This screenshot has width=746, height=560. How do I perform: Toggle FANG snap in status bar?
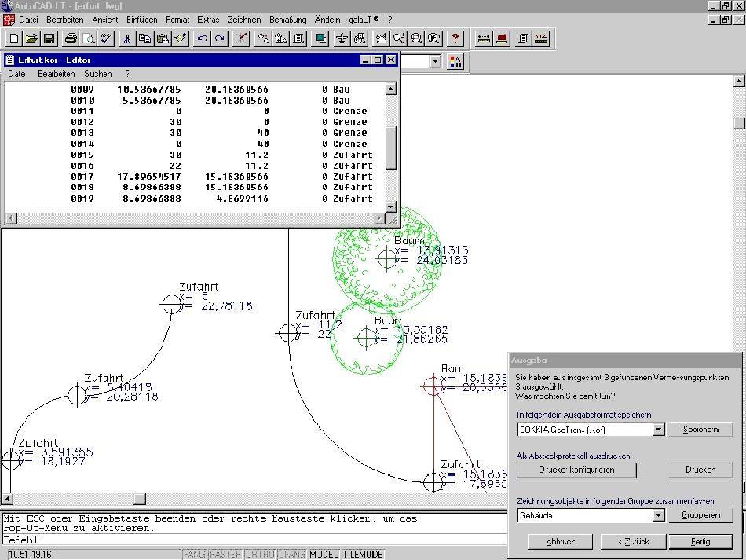[195, 555]
